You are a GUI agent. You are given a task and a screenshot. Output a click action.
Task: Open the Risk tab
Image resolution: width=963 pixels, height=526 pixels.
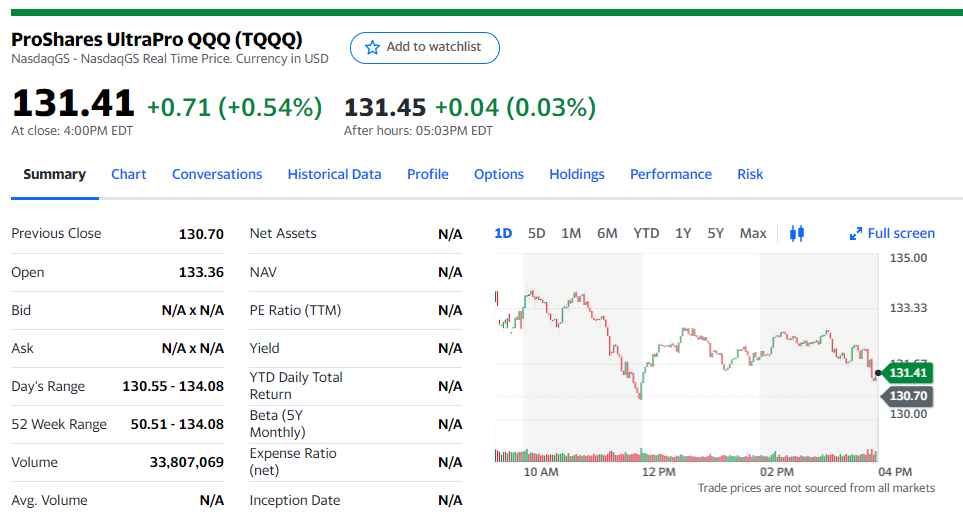pos(750,175)
